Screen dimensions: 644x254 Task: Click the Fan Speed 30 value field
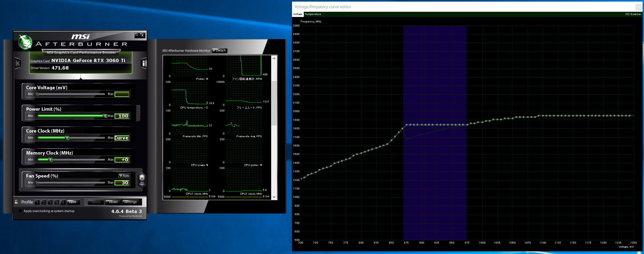point(122,183)
